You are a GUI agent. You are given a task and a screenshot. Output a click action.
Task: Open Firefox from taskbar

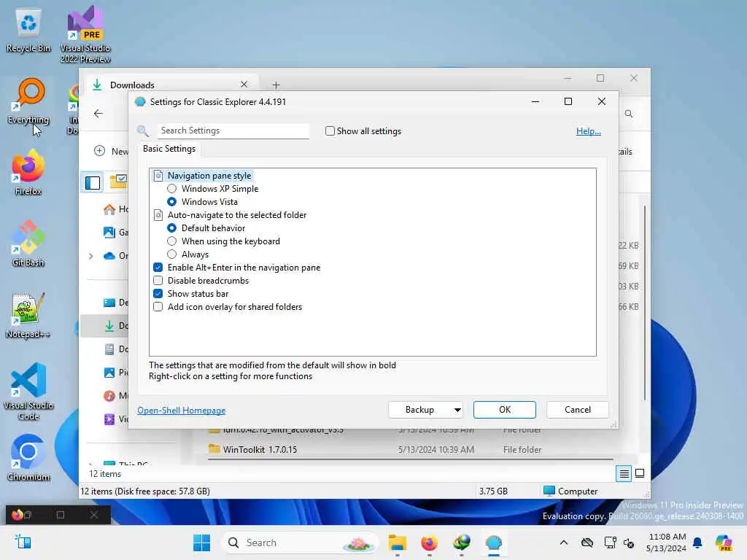429,542
